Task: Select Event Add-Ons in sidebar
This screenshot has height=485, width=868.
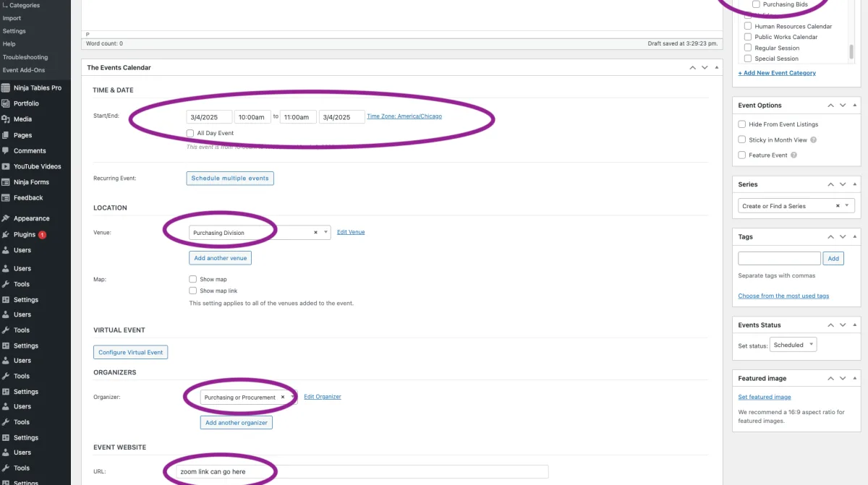Action: click(x=24, y=70)
